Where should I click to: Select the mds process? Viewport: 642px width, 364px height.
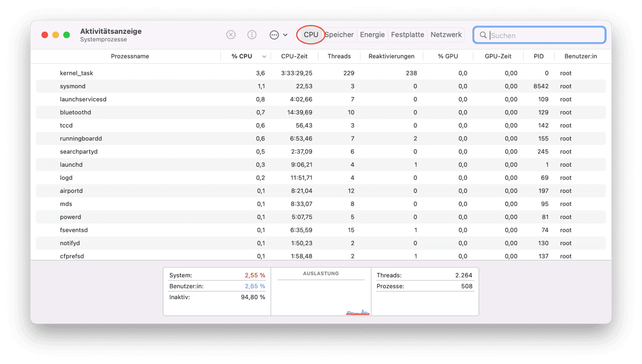[x=321, y=204]
